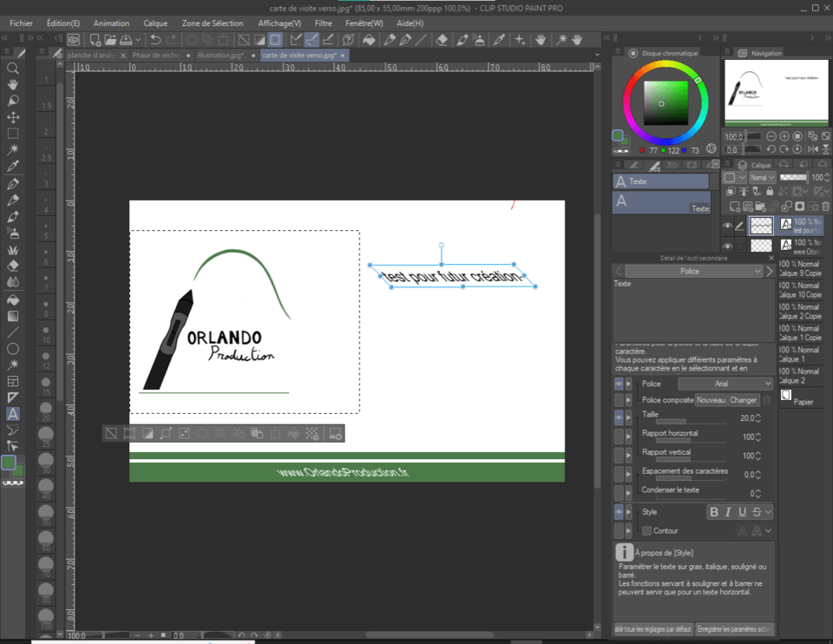Viewport: 833px width, 644px height.
Task: Switch to the Illustration.jpg document tab
Action: point(220,56)
